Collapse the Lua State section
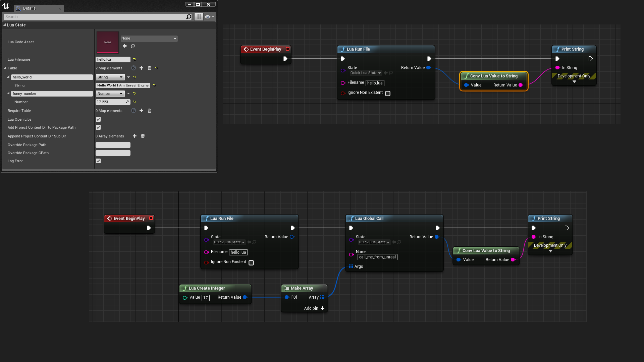The width and height of the screenshot is (644, 362). [x=5, y=25]
